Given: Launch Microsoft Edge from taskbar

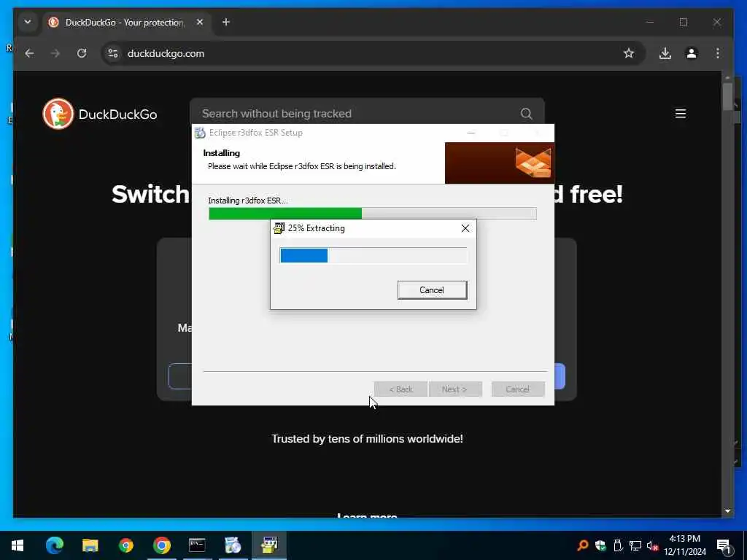Looking at the screenshot, I should coord(54,545).
